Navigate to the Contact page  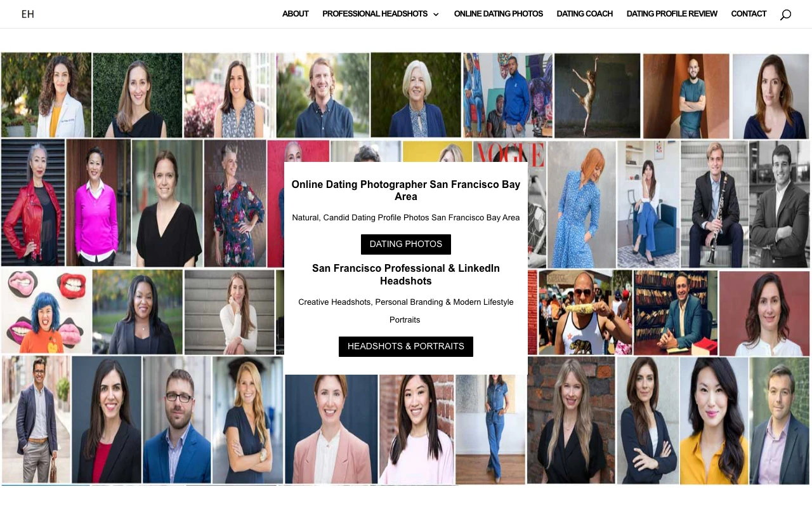(749, 14)
